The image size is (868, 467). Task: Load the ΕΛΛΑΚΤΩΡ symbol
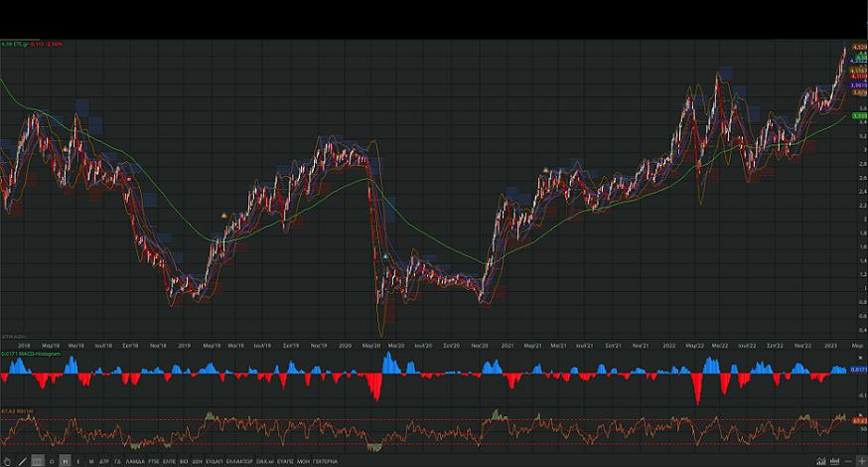click(239, 461)
